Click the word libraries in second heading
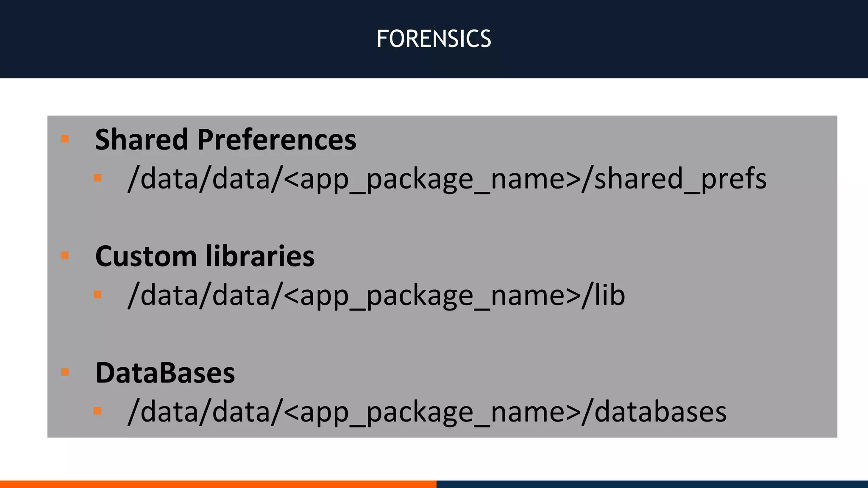 click(x=260, y=256)
